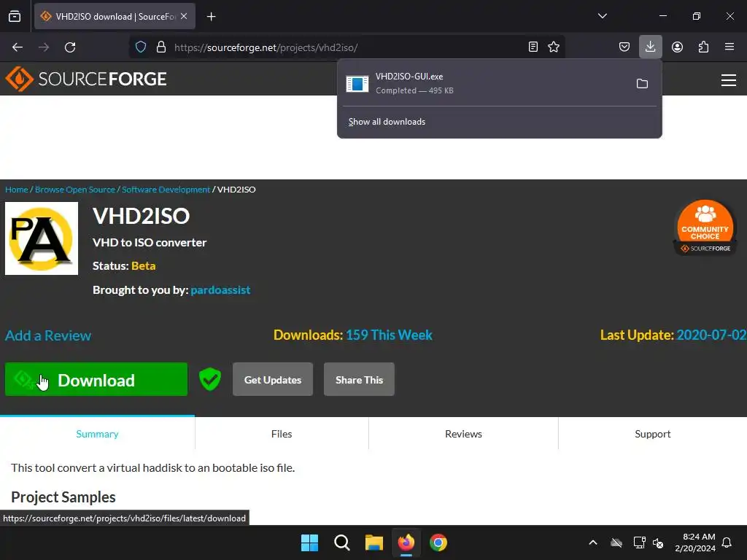Screen dimensions: 747x560
Task: Open File Explorer from taskbar
Action: pyautogui.click(x=374, y=542)
